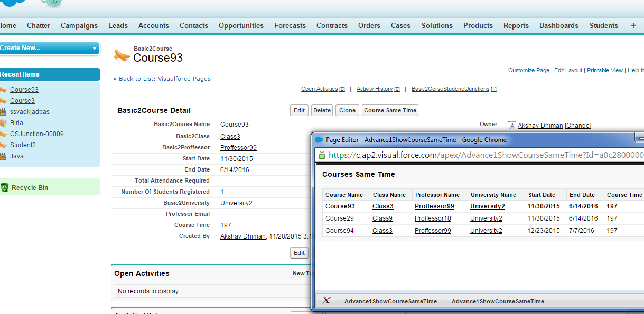Click the red X icon in popup footer
This screenshot has width=644, height=314.
pyautogui.click(x=326, y=301)
